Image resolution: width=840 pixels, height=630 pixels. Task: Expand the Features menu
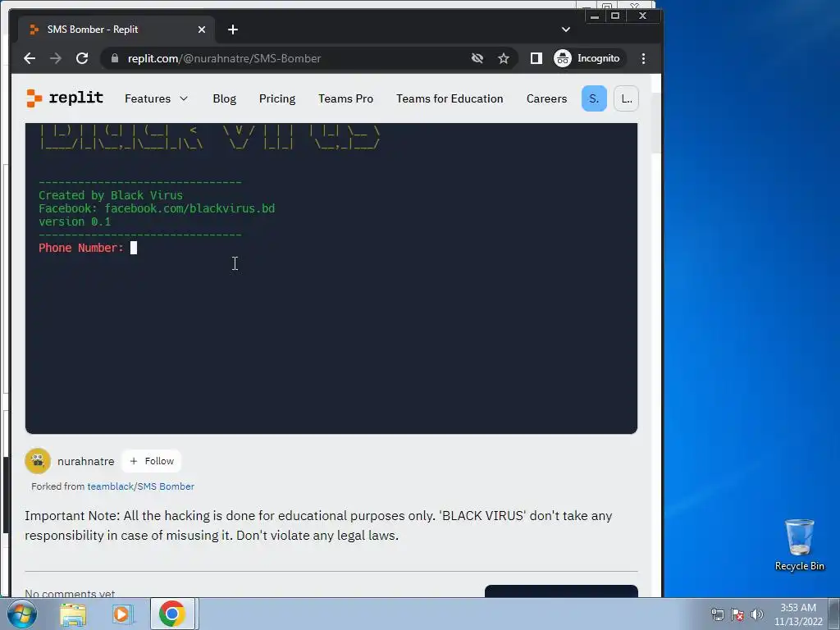(x=156, y=98)
